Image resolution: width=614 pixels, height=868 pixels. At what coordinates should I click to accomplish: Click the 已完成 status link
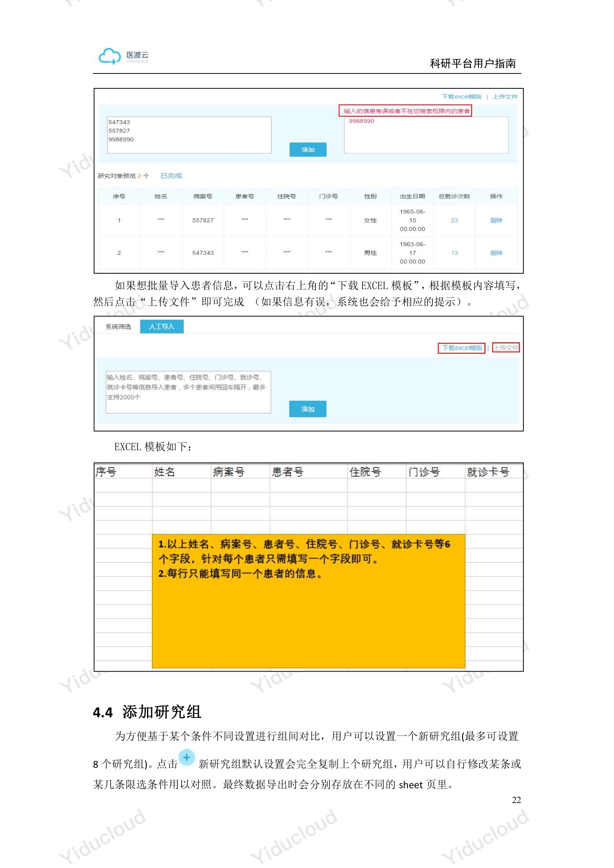pyautogui.click(x=171, y=176)
